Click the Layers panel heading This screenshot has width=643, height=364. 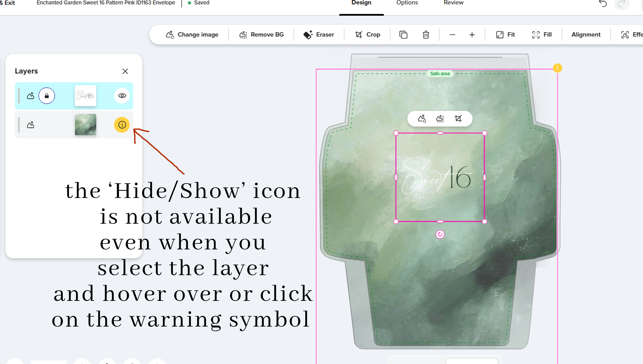(x=26, y=71)
